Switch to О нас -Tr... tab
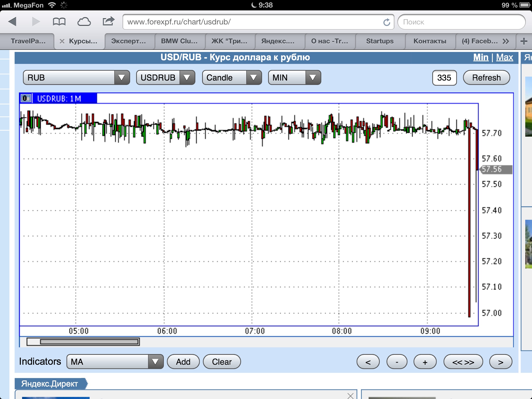 point(330,41)
